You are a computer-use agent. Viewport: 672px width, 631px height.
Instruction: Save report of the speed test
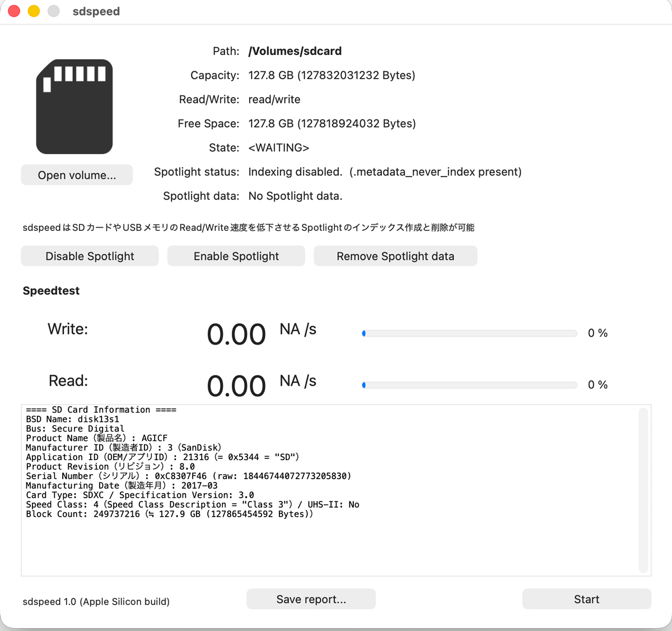click(x=311, y=599)
